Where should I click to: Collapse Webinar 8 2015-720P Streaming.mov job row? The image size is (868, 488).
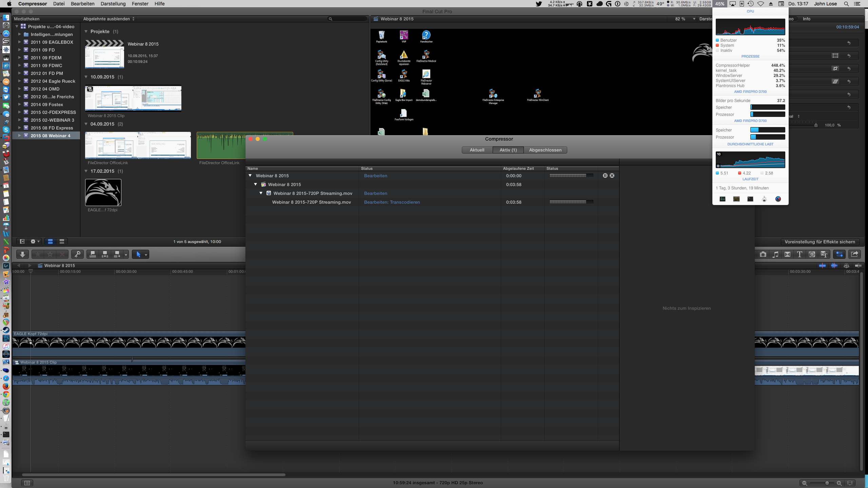click(261, 193)
